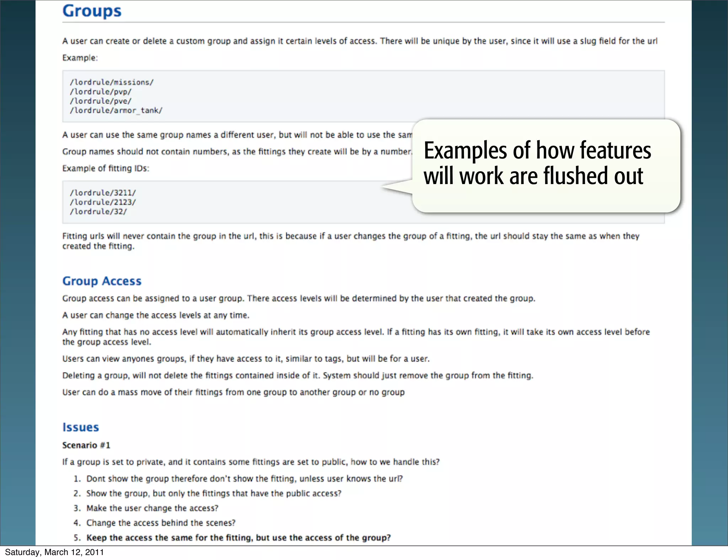Click the sentence 'Group names should not contain numbers'
This screenshot has width=728, height=560.
237,152
